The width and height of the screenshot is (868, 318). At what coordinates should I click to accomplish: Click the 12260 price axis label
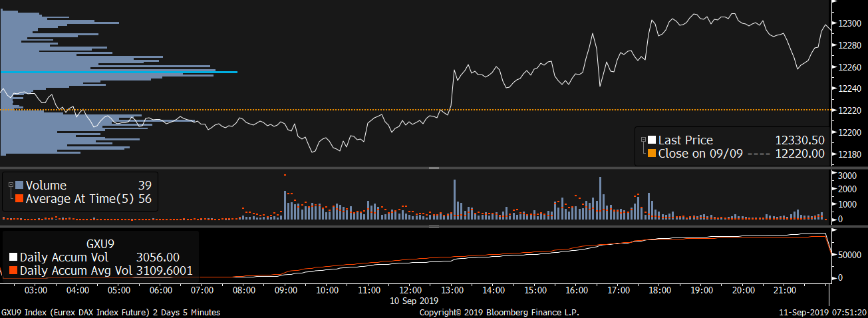tap(849, 67)
